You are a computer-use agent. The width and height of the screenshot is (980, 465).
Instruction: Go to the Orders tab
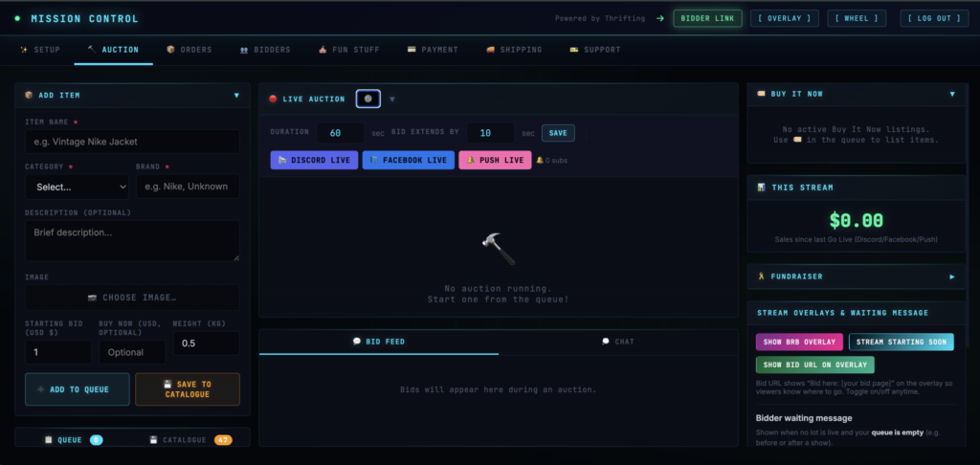click(x=189, y=50)
